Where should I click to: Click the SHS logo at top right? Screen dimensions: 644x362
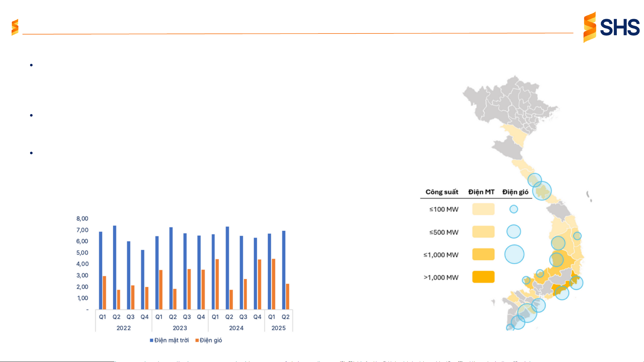(611, 27)
